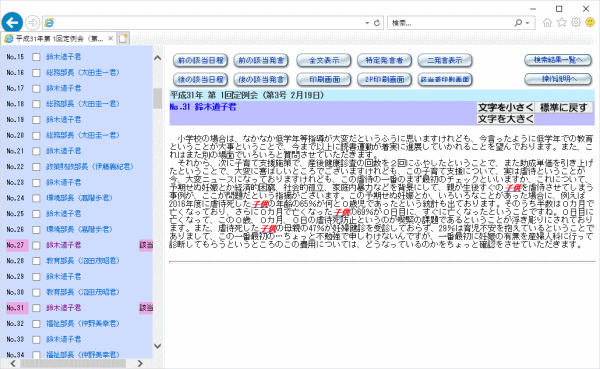The height and width of the screenshot is (369, 600).
Task: Open the No.27 鈴木道子君 speaker link
Action: click(64, 245)
